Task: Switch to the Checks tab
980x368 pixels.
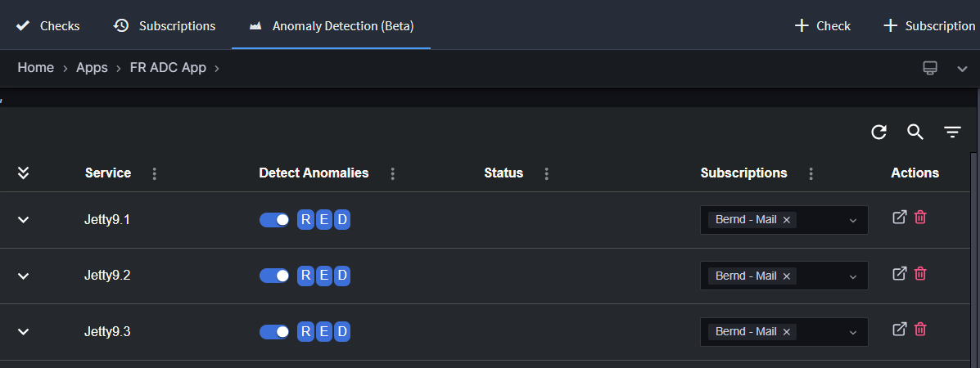Action: [48, 26]
